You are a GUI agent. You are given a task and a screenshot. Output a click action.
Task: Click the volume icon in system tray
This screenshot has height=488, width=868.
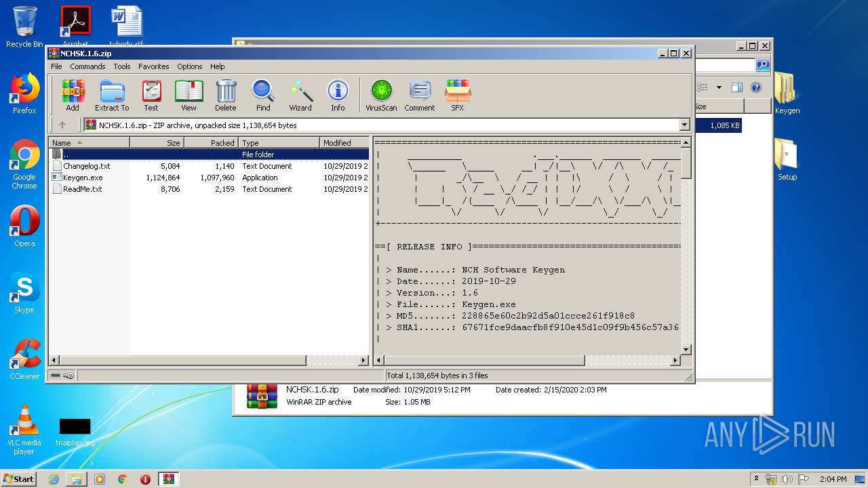click(787, 479)
